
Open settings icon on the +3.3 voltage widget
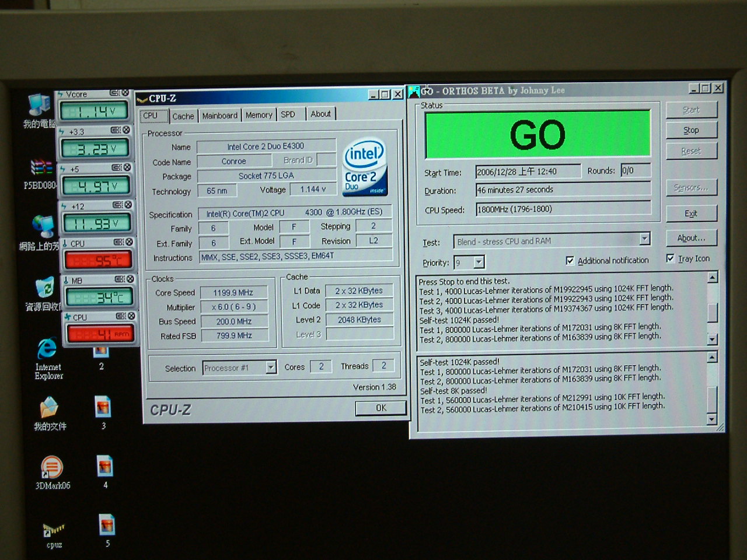tap(116, 130)
